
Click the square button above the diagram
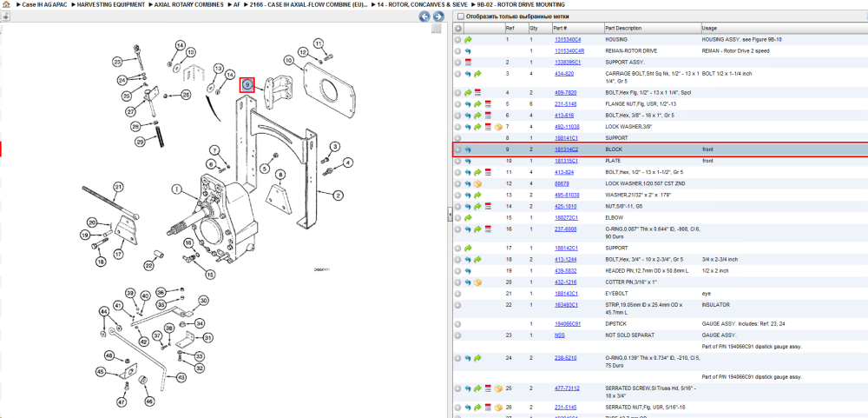(437, 29)
